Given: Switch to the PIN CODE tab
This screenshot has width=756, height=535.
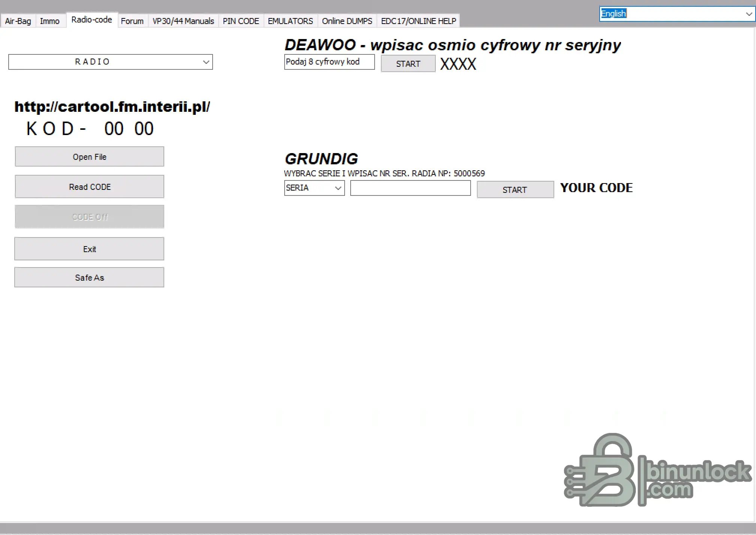Looking at the screenshot, I should coord(241,21).
